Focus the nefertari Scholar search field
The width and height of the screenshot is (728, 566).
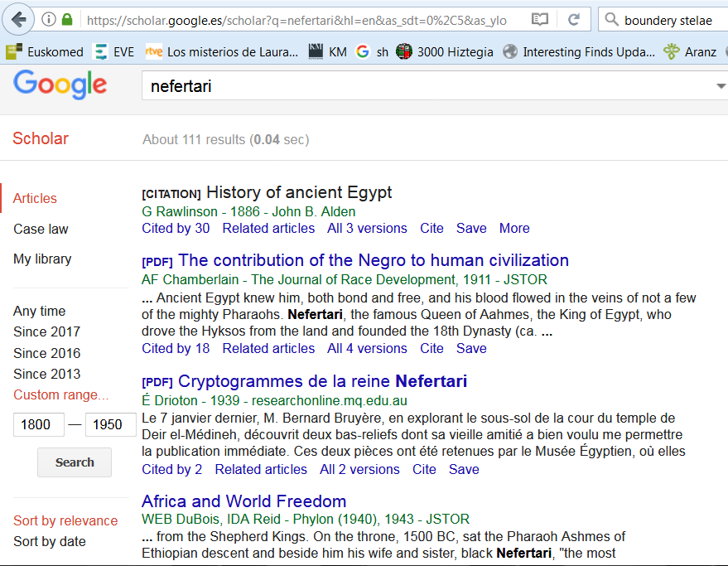[x=427, y=86]
